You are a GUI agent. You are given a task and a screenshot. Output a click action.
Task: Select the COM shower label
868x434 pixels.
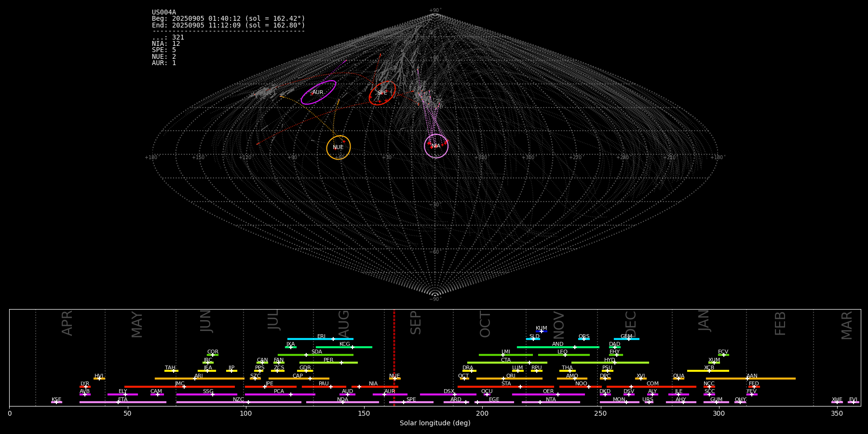(652, 384)
